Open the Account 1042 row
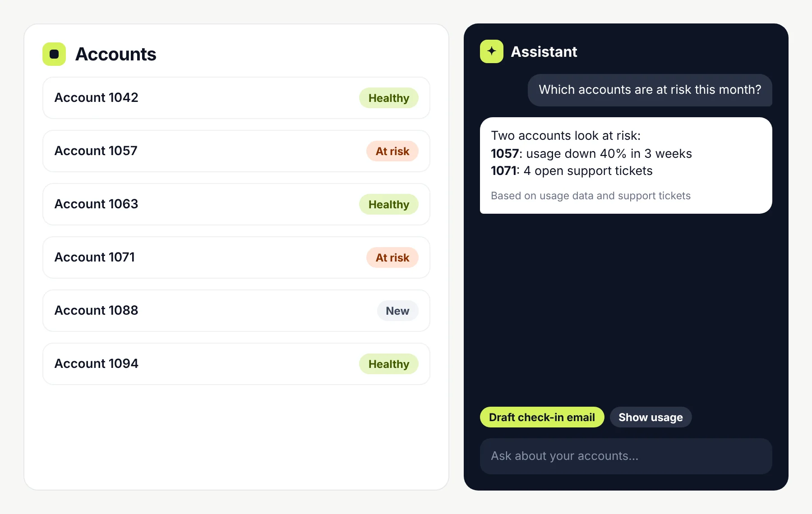The height and width of the screenshot is (514, 812). (x=236, y=98)
